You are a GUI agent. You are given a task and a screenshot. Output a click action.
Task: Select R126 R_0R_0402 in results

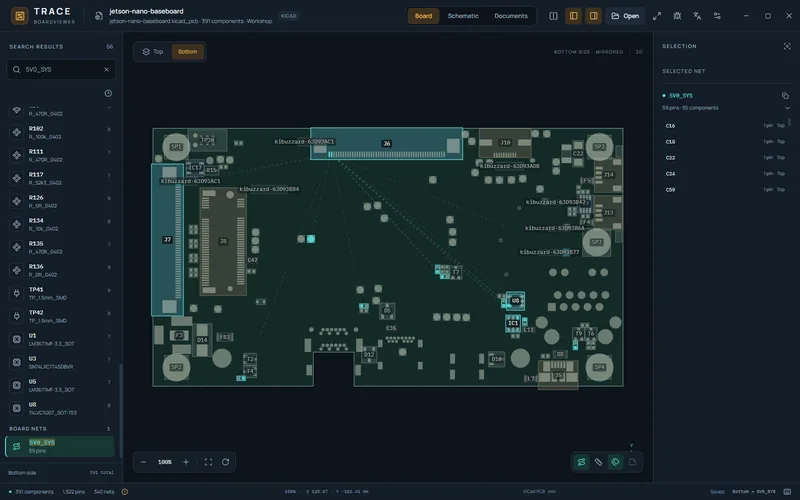pyautogui.click(x=61, y=201)
